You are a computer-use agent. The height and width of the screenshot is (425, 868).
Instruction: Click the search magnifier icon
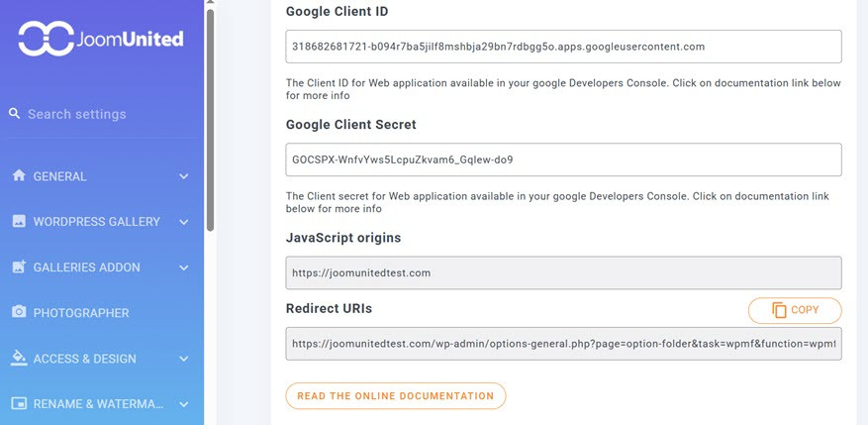pos(15,114)
